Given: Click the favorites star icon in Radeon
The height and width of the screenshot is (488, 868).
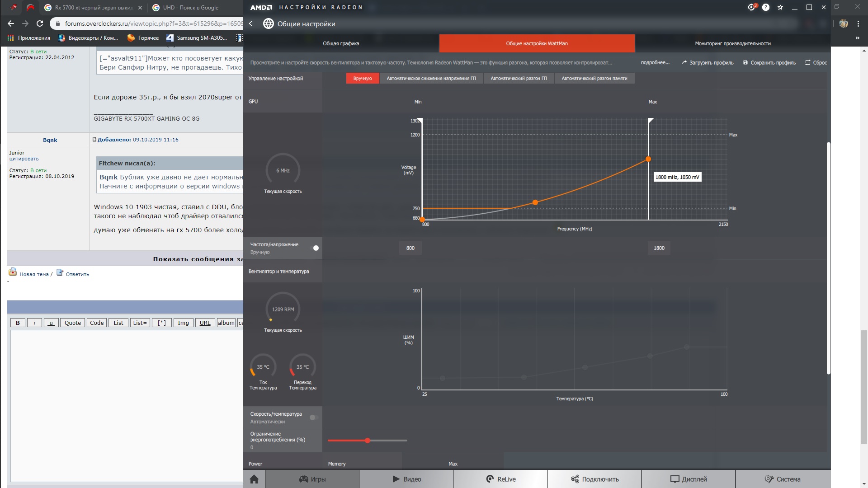Looking at the screenshot, I should (780, 7).
